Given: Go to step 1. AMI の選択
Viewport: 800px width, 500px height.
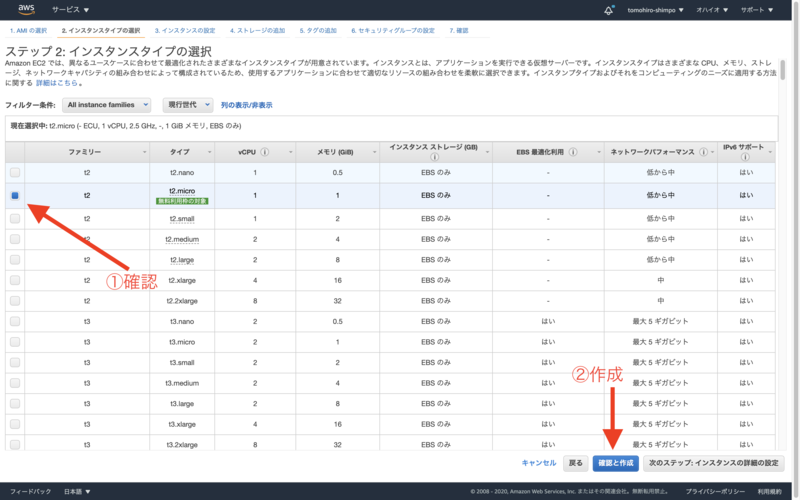Looking at the screenshot, I should [x=29, y=31].
